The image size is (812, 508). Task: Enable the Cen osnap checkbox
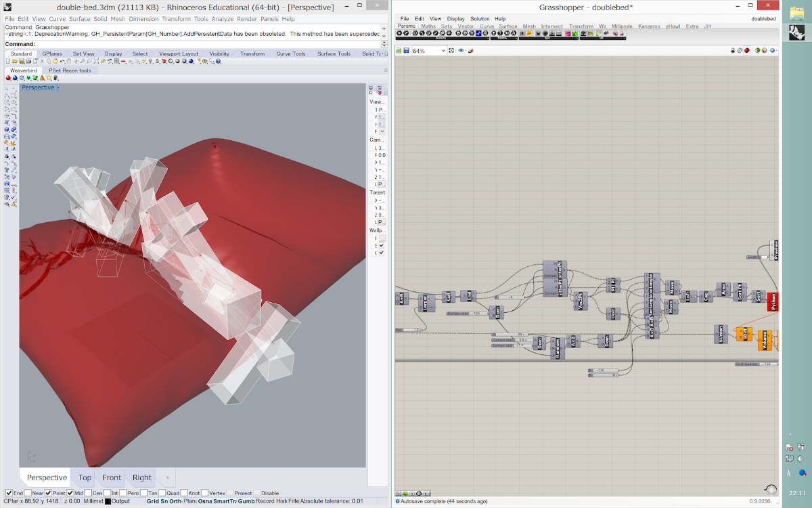point(88,493)
